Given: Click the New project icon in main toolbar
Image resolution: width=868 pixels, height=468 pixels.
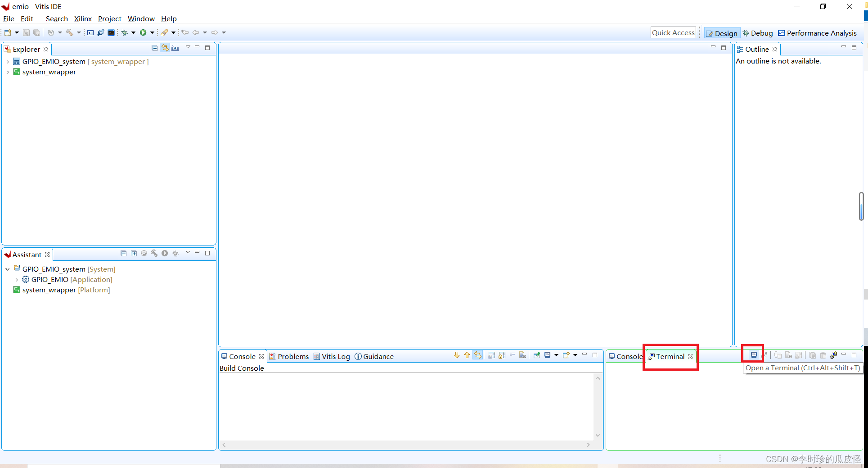Looking at the screenshot, I should (x=8, y=32).
